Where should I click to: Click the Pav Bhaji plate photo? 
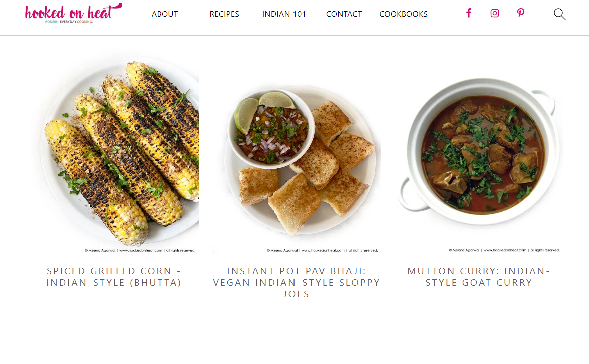(297, 160)
